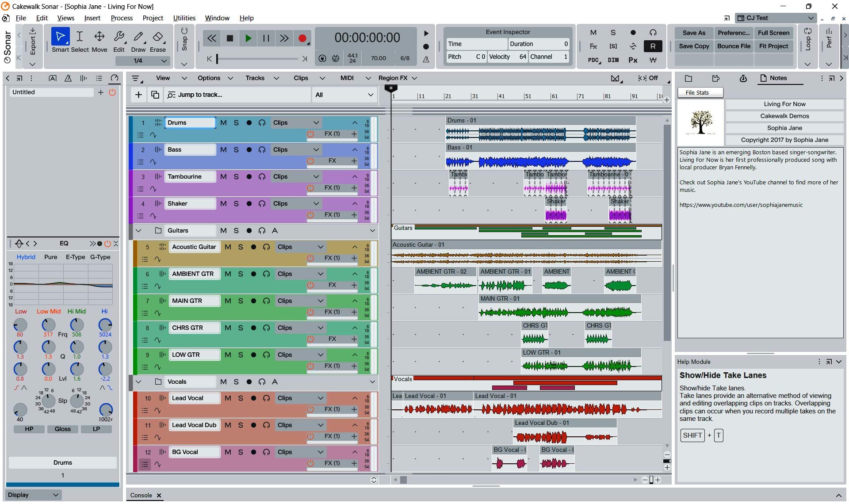Click the Jump to track search field
Screen dimensions: 849x504
tap(237, 95)
